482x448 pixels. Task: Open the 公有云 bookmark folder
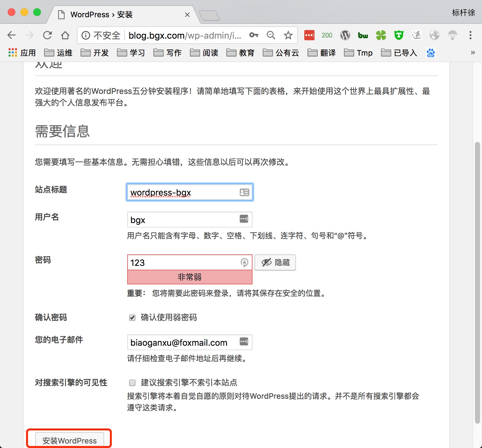click(x=281, y=53)
